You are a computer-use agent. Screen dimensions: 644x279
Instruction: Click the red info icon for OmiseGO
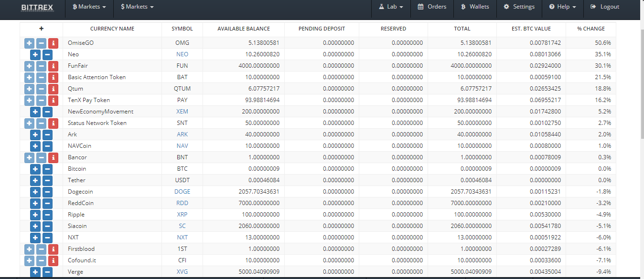(54, 43)
